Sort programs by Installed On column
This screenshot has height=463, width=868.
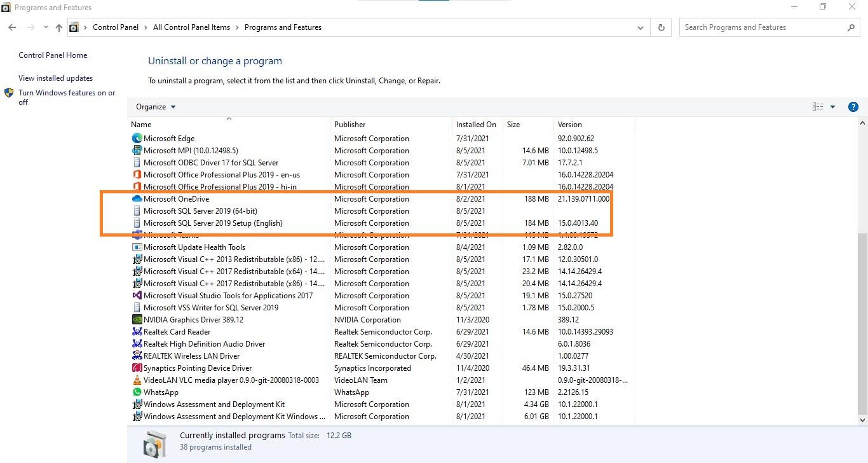point(477,125)
